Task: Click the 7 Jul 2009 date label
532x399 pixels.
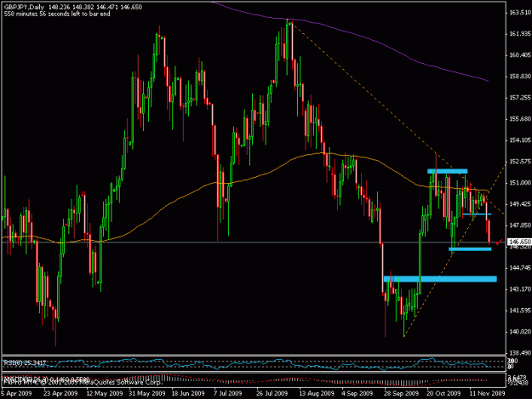Action: 227,394
